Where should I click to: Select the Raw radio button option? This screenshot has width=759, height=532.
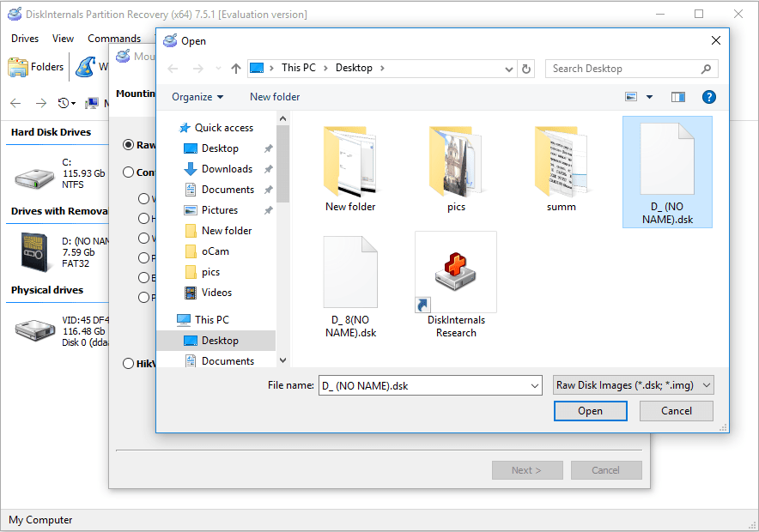(x=129, y=145)
